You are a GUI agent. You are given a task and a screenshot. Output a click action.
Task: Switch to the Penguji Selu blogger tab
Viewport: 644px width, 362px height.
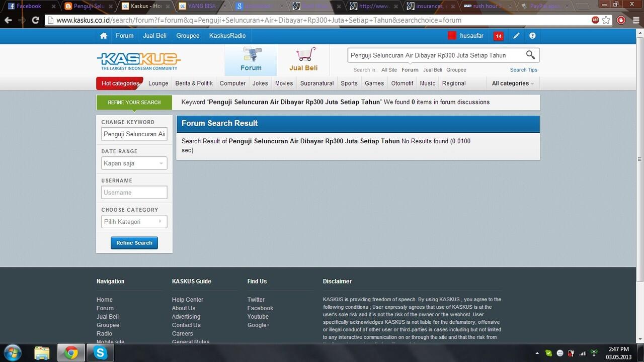coord(88,7)
